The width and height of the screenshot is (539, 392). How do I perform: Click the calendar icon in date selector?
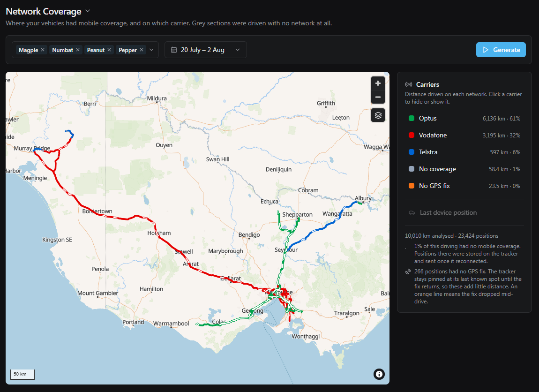[x=174, y=50]
